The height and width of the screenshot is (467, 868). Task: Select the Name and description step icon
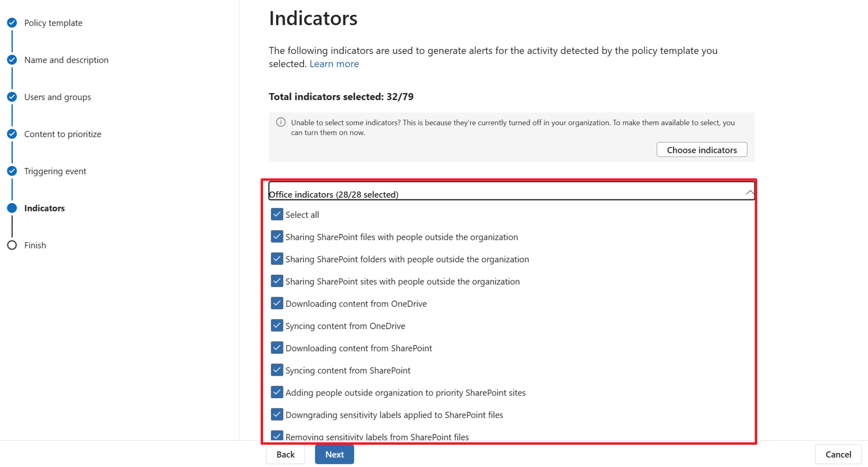(11, 59)
